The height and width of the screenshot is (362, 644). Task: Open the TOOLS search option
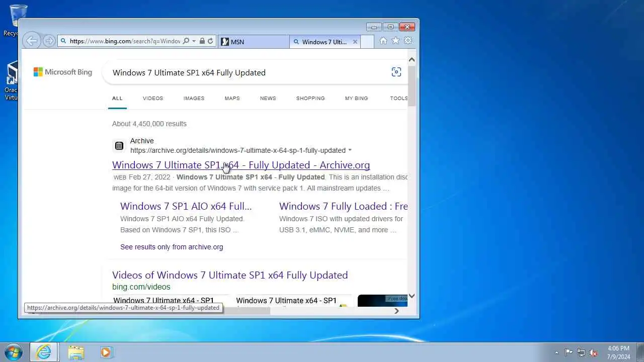(x=398, y=98)
